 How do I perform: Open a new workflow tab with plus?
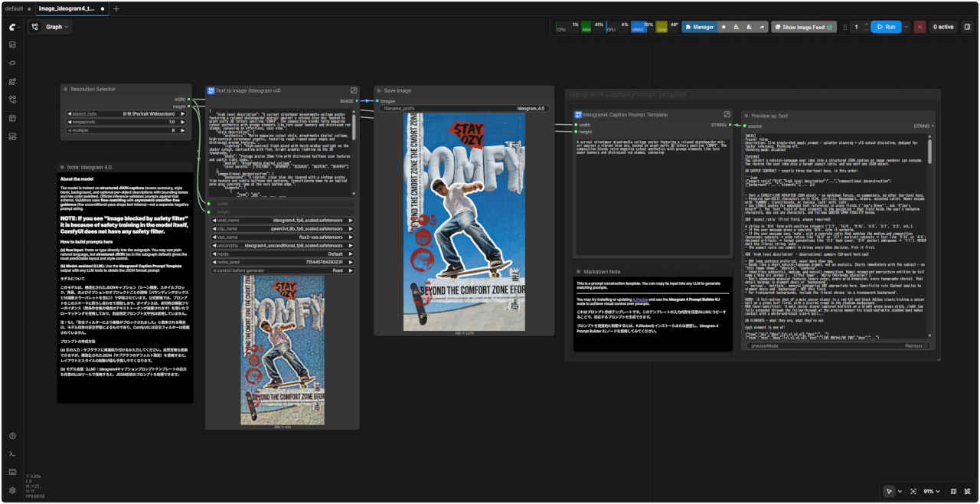116,8
